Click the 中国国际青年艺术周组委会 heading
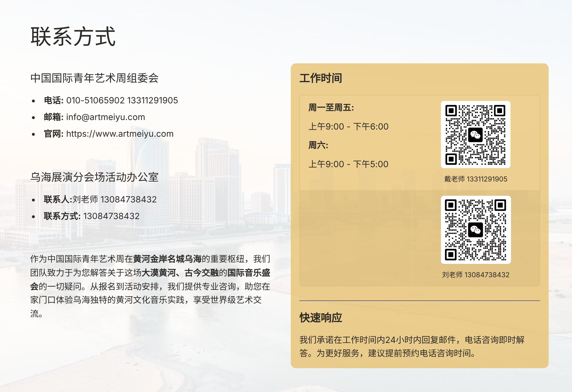This screenshot has width=572, height=392. point(94,78)
